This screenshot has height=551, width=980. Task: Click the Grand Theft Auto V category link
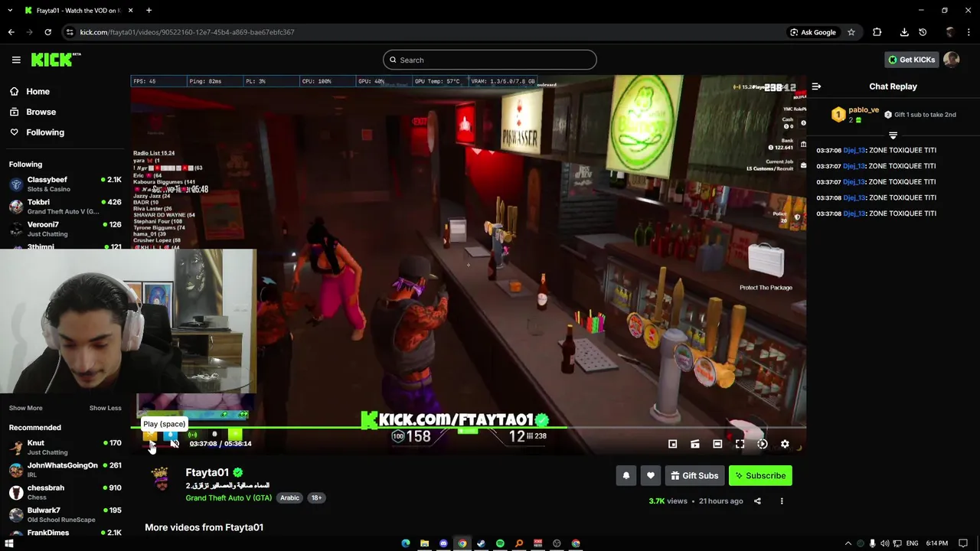[x=229, y=498]
